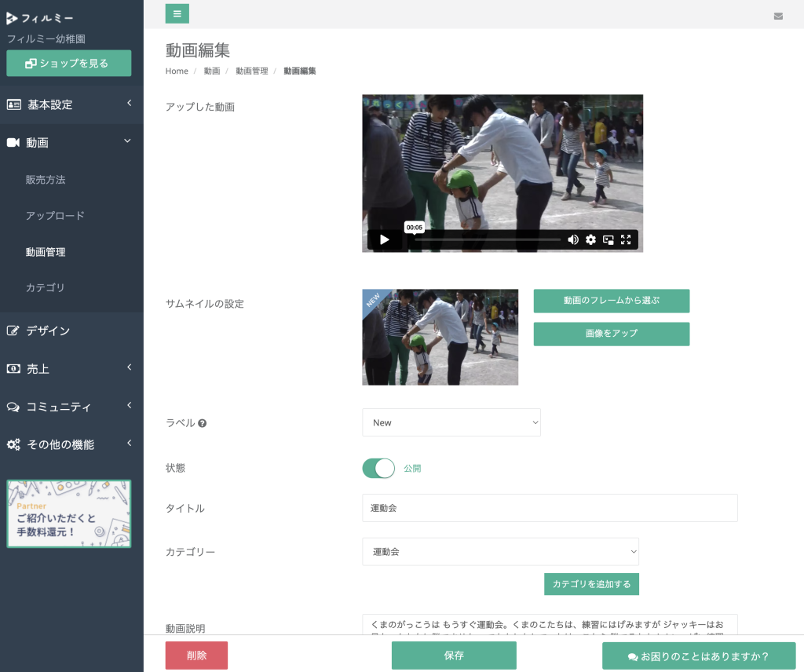Play the uploaded video
The height and width of the screenshot is (672, 804).
(x=384, y=239)
